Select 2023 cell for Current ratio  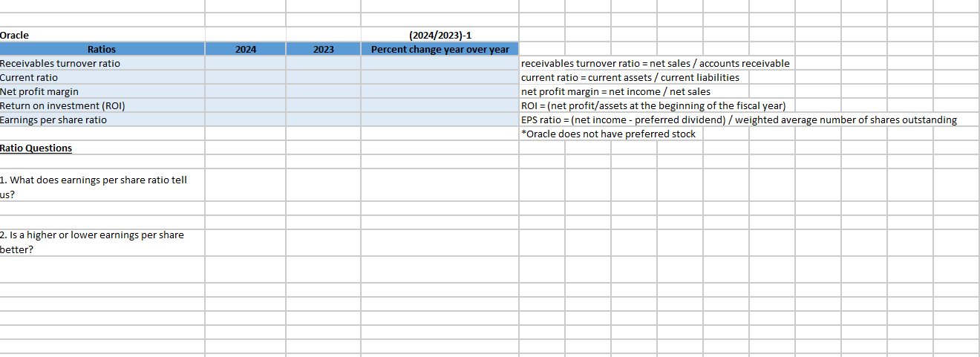coord(323,77)
